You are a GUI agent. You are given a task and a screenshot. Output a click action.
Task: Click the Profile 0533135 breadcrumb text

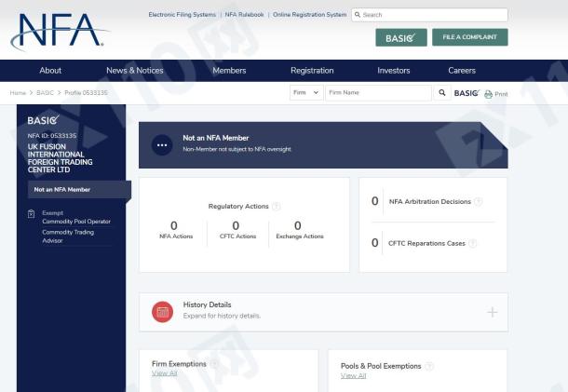point(87,93)
